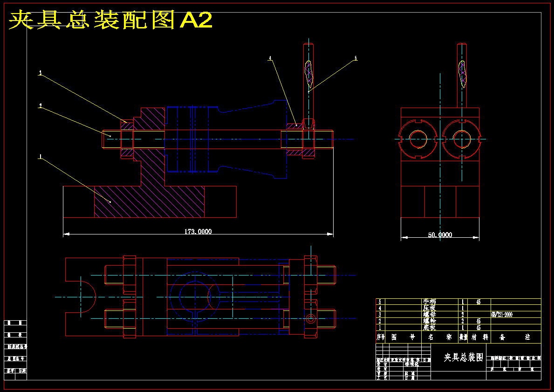Click the 底板 cell in parts list
This screenshot has width=554, height=392.
pyautogui.click(x=429, y=328)
